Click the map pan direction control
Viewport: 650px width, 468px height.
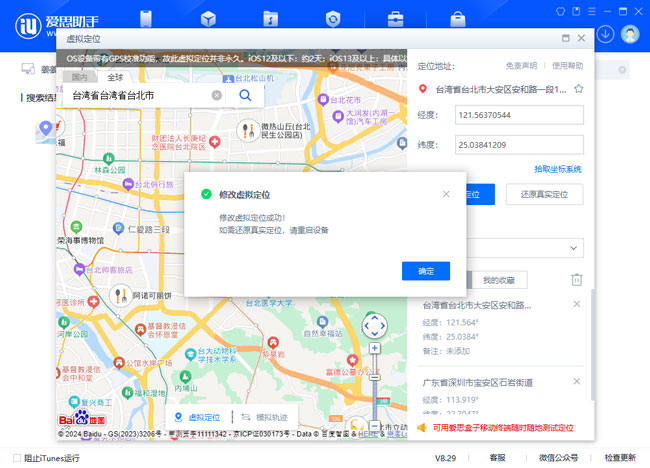pos(374,326)
